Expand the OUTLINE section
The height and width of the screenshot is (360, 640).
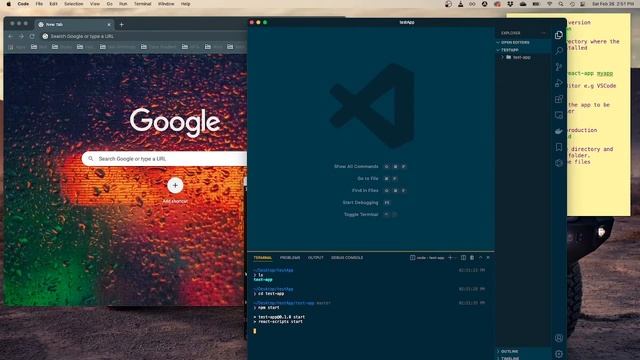pos(523,351)
